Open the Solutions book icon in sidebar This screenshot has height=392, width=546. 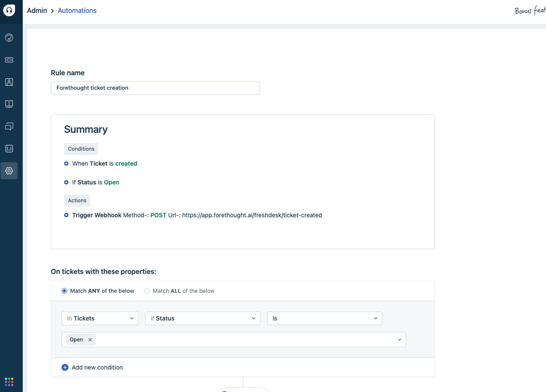(9, 104)
